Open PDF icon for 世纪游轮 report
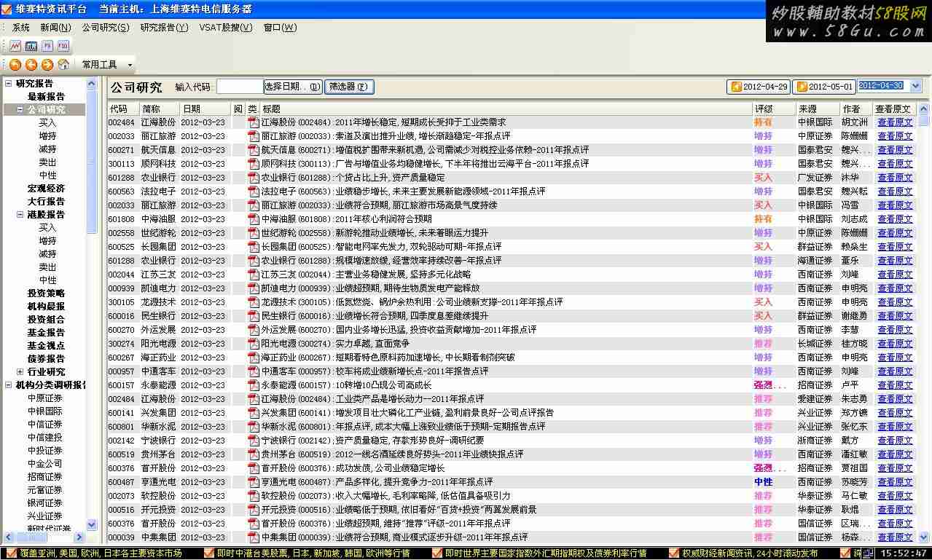The height and width of the screenshot is (560, 932). [254, 233]
